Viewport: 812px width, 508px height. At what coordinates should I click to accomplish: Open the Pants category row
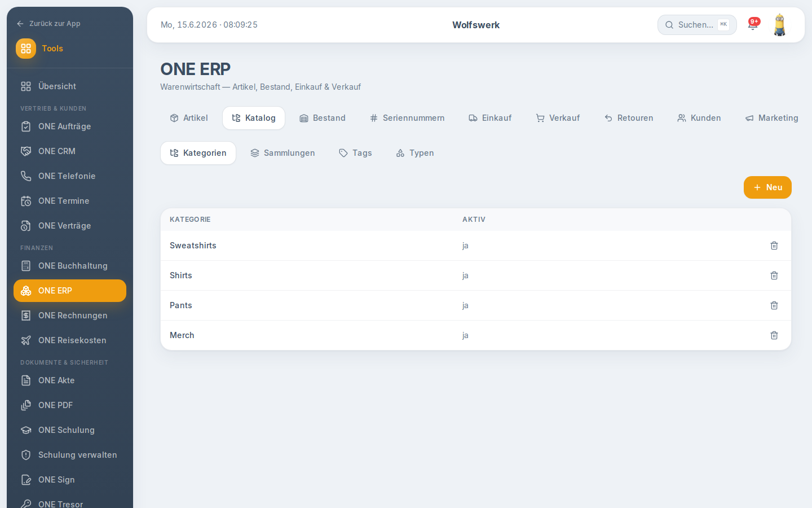click(x=476, y=305)
